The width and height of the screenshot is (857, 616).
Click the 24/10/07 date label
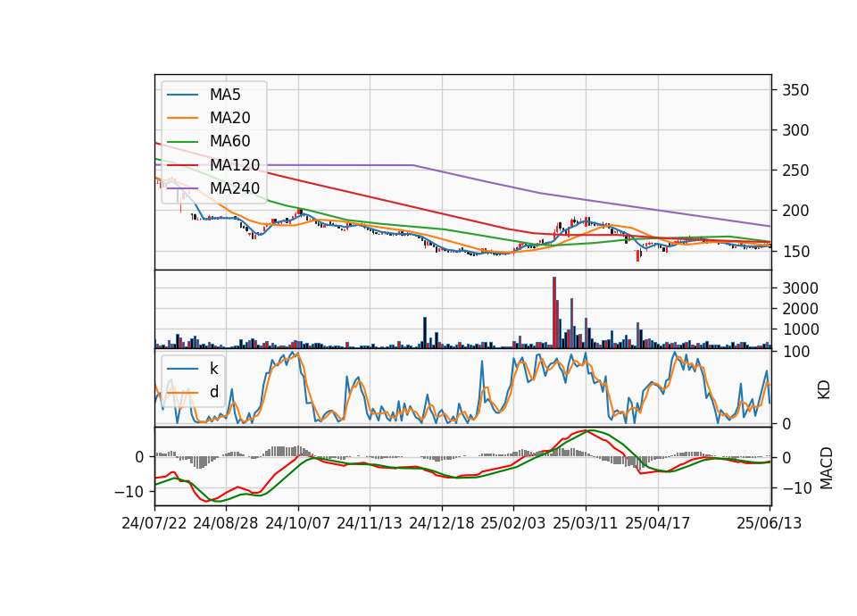[x=298, y=523]
